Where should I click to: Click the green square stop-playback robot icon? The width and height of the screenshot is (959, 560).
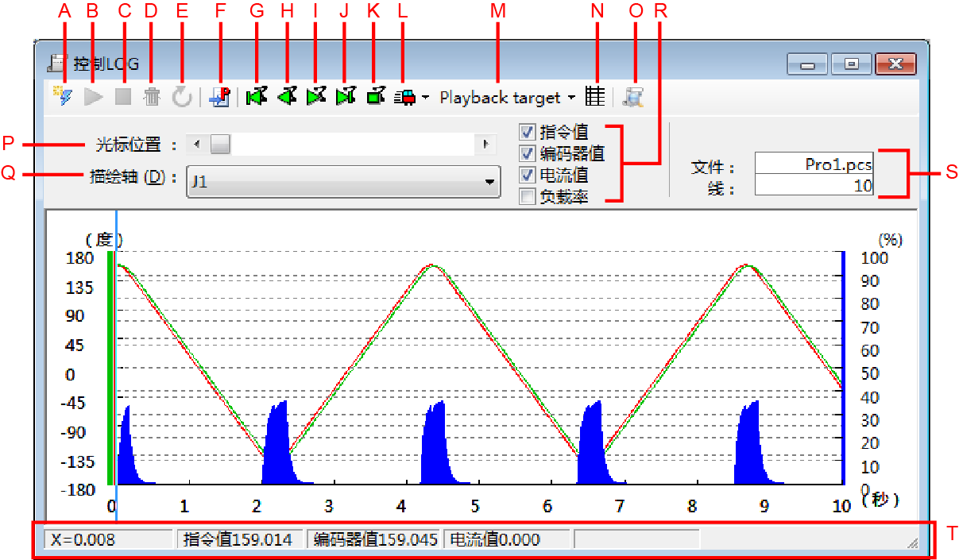click(x=376, y=97)
